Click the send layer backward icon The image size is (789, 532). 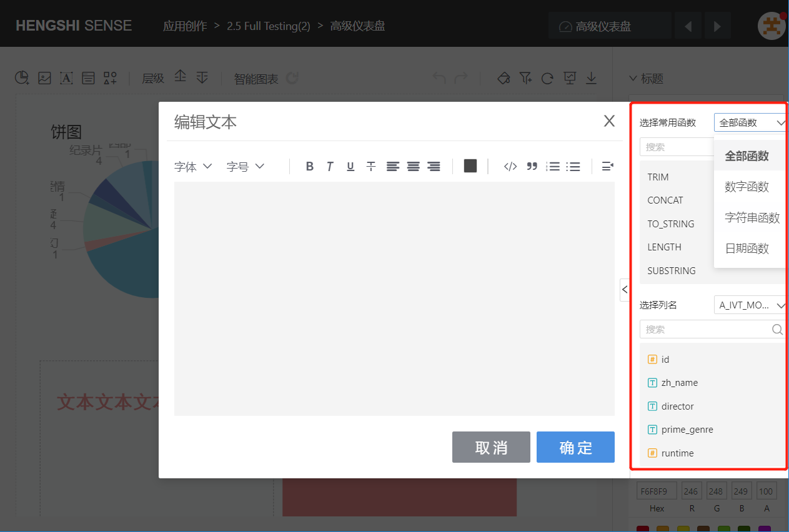point(202,77)
